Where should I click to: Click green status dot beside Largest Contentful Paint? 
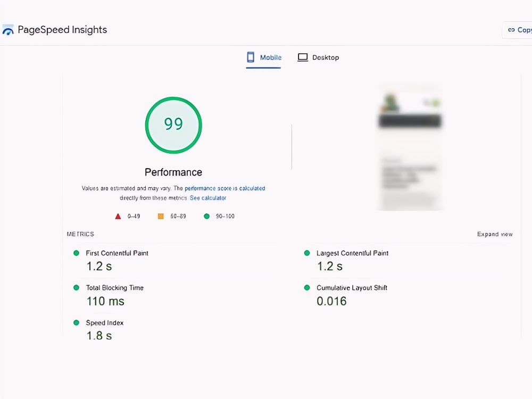click(x=307, y=253)
